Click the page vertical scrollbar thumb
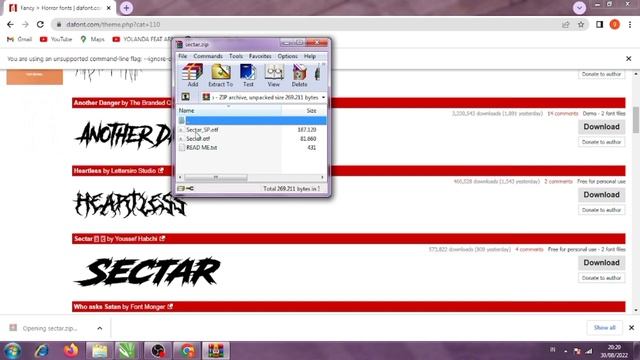Viewport: 640px width, 360px height. [x=636, y=120]
